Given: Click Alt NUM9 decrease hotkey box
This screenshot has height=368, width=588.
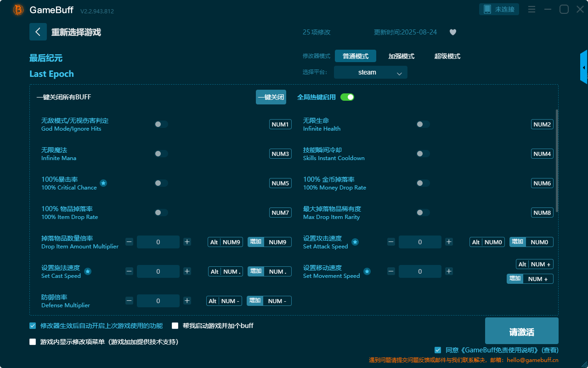Looking at the screenshot, I should (226, 242).
